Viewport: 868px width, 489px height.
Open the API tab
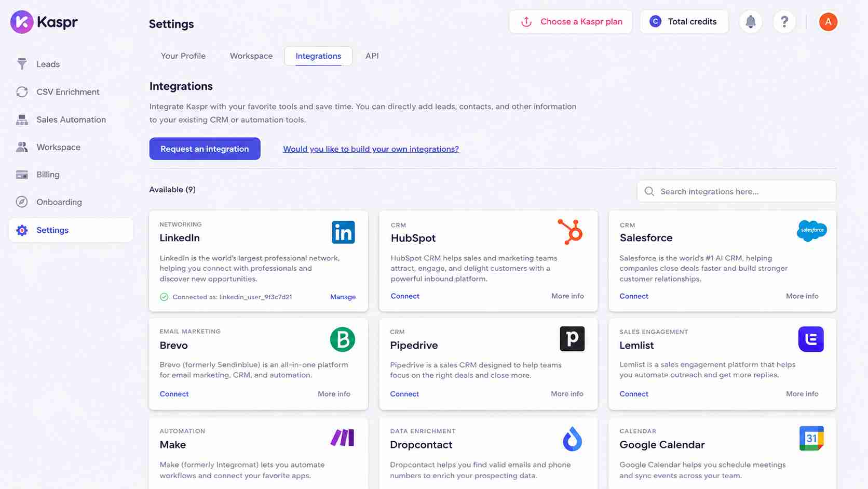click(x=372, y=56)
